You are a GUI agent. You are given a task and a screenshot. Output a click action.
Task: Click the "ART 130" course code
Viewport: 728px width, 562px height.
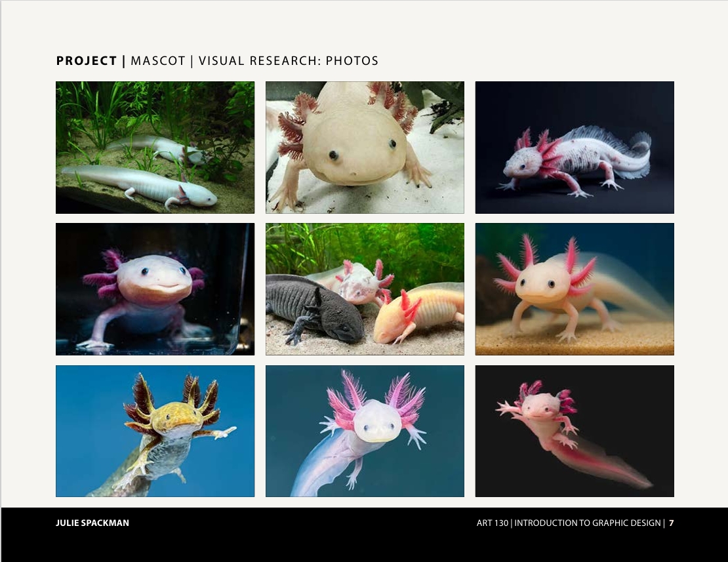492,523
